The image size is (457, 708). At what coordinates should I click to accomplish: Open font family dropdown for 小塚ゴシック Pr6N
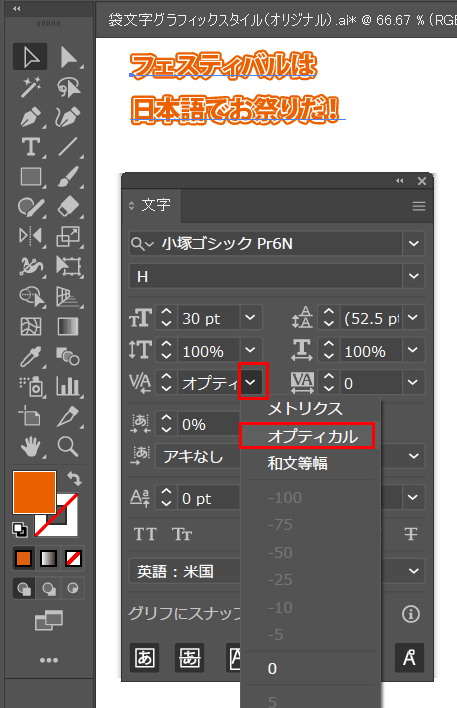click(414, 243)
